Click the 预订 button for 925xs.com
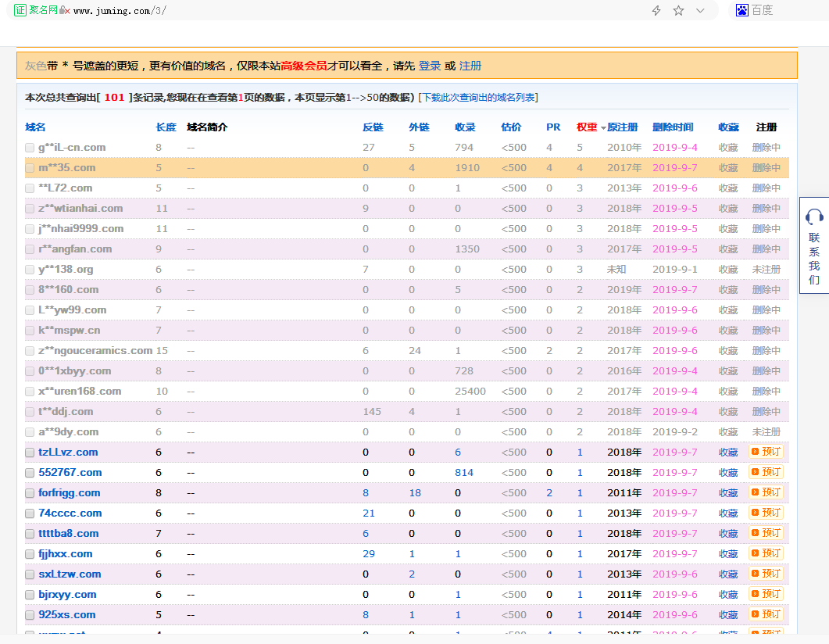829x644 pixels. point(766,614)
